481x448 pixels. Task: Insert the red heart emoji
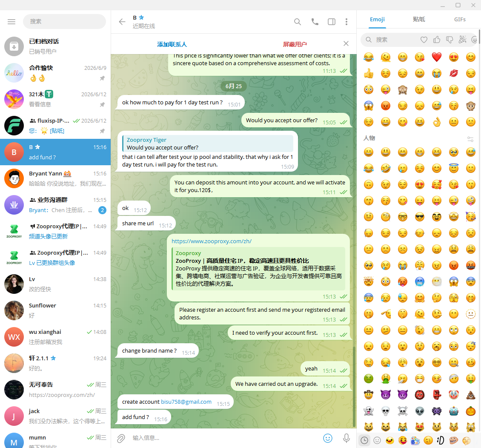tap(437, 57)
